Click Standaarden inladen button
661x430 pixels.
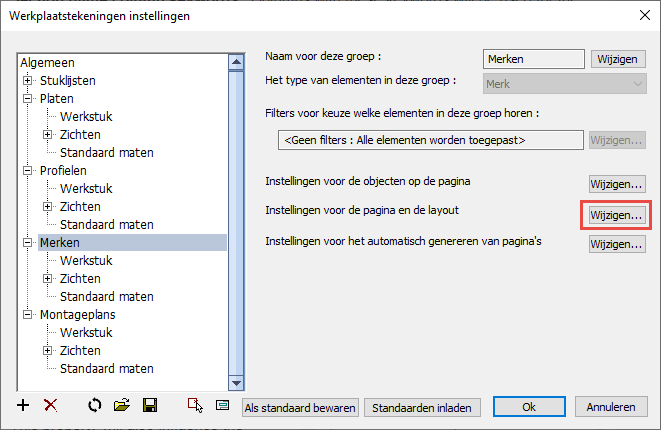422,408
